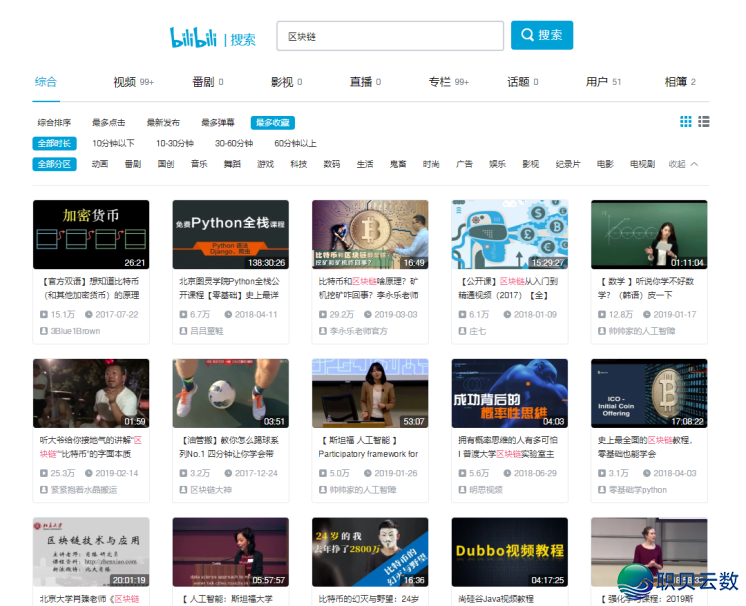Open the 用户 51 tab
Image resolution: width=746 pixels, height=606 pixels.
603,82
